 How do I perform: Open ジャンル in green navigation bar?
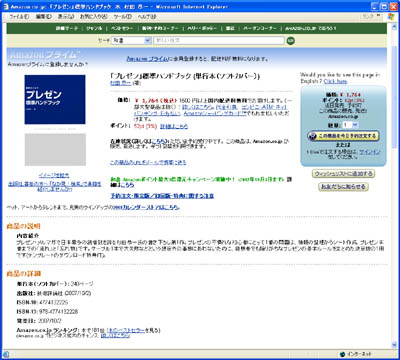(94, 29)
